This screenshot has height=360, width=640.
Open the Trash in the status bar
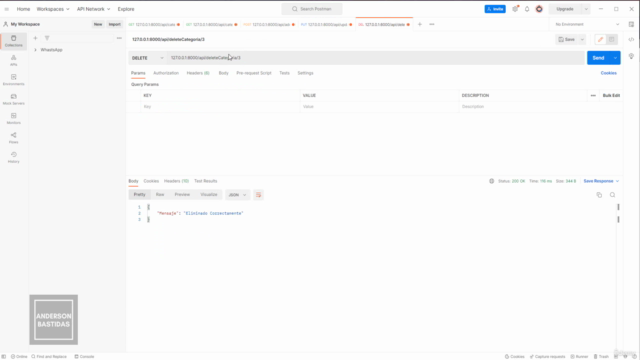point(601,356)
